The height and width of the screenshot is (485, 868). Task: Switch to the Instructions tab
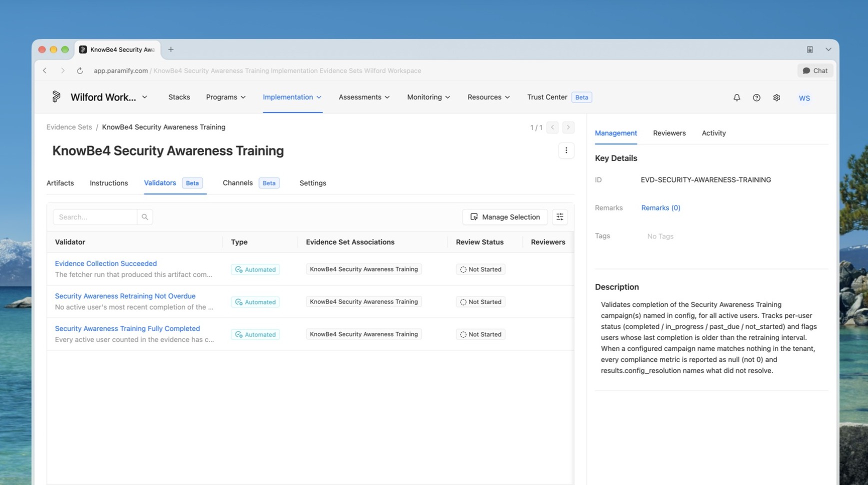point(108,183)
